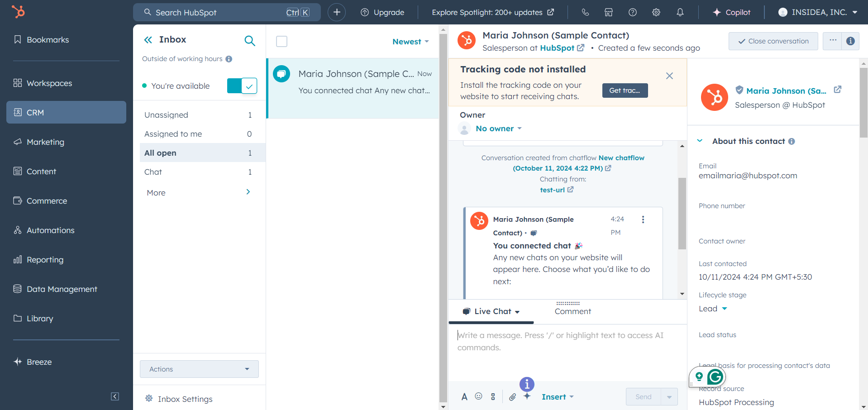Click the HubSpot sprocket logo

point(18,11)
